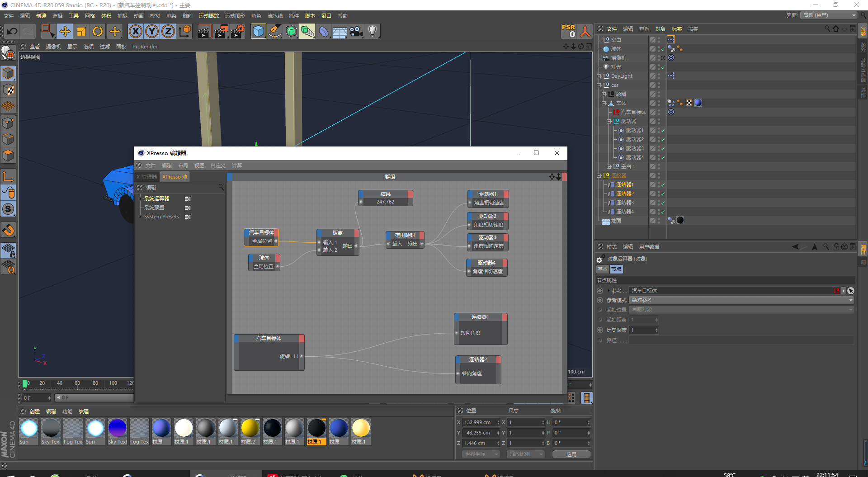Toggle 连结器1 enabled checkmark
Viewport: 868px width, 477px height.
point(663,185)
